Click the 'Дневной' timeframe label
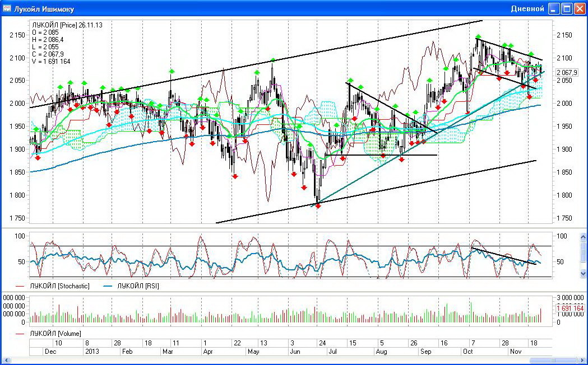588x365 pixels. 527,9
